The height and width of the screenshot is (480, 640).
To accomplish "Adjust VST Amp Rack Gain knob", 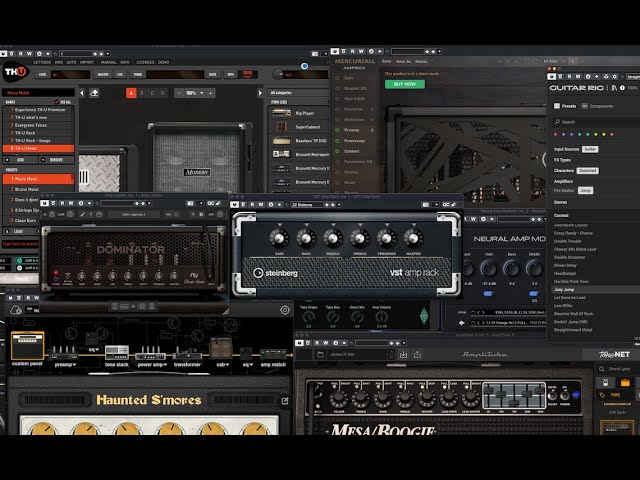I will pos(279,237).
